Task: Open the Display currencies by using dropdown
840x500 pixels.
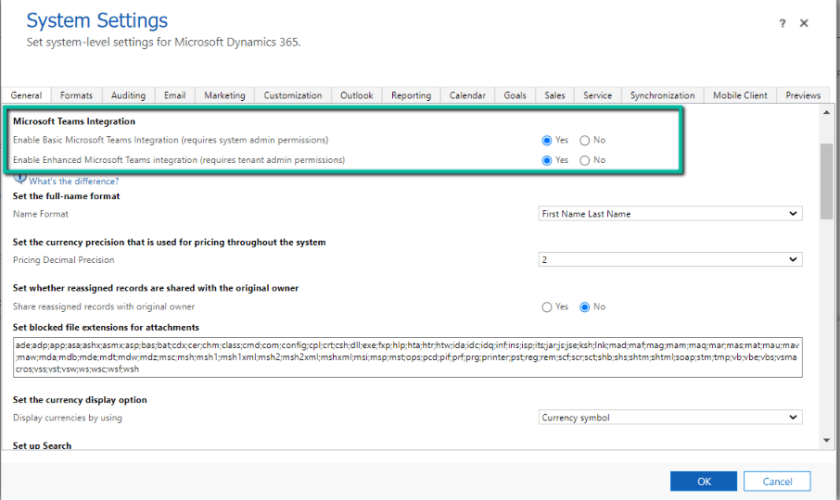Action: [669, 417]
